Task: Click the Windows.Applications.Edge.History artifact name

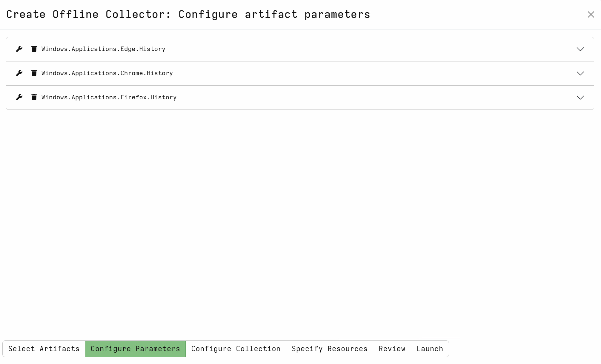Action: tap(103, 49)
